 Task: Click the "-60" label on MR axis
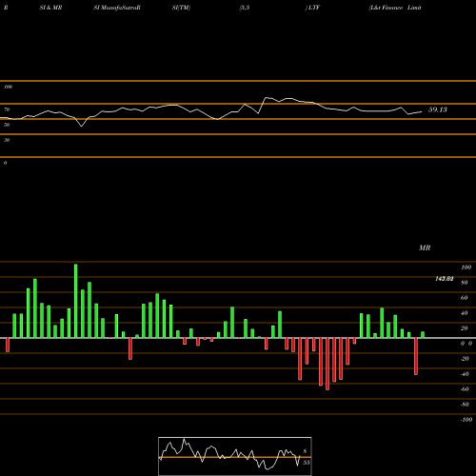click(x=465, y=389)
